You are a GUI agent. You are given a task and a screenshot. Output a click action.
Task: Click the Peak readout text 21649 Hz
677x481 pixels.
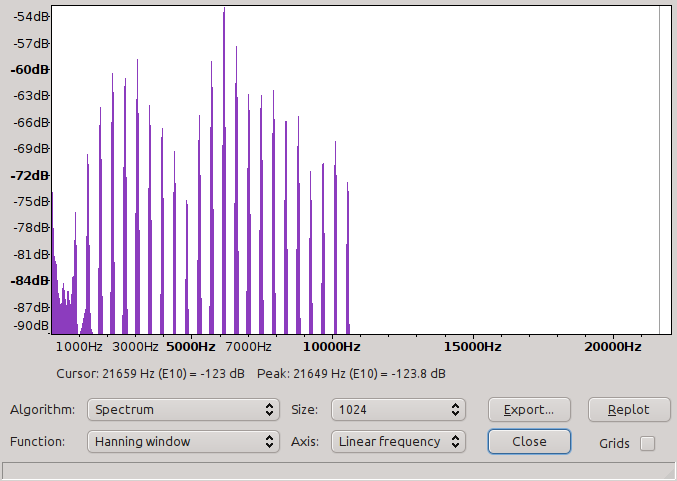351,373
